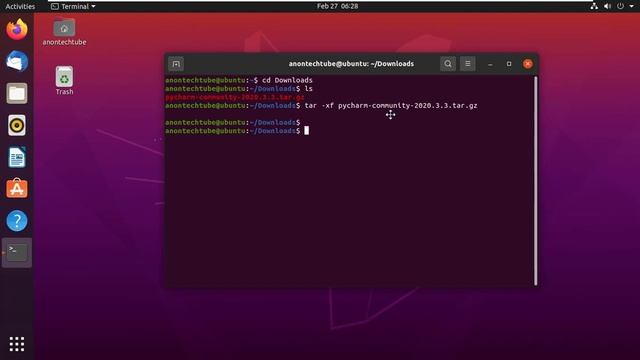Click the 'ls' command in terminal
The image size is (640, 360).
[x=309, y=89]
